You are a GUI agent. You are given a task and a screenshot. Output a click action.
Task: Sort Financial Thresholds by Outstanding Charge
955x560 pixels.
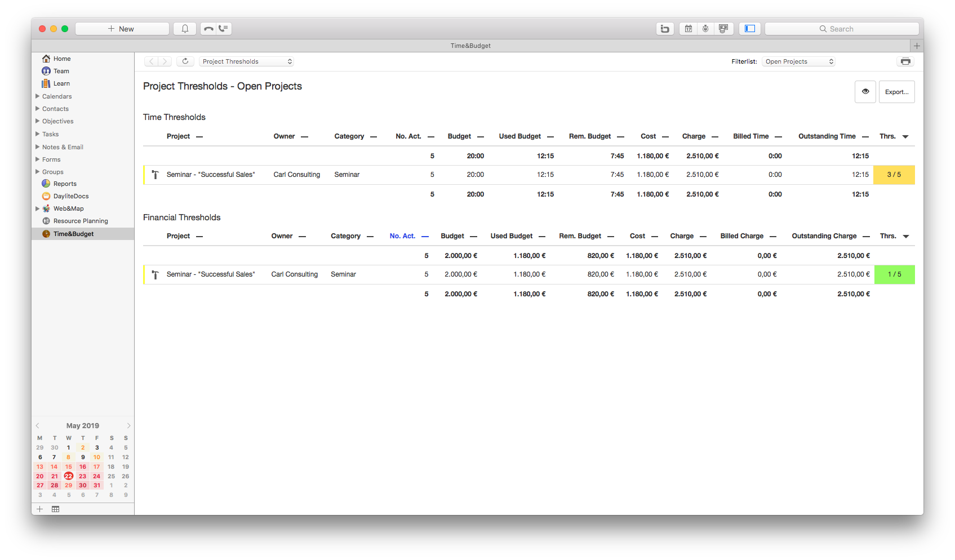click(824, 236)
